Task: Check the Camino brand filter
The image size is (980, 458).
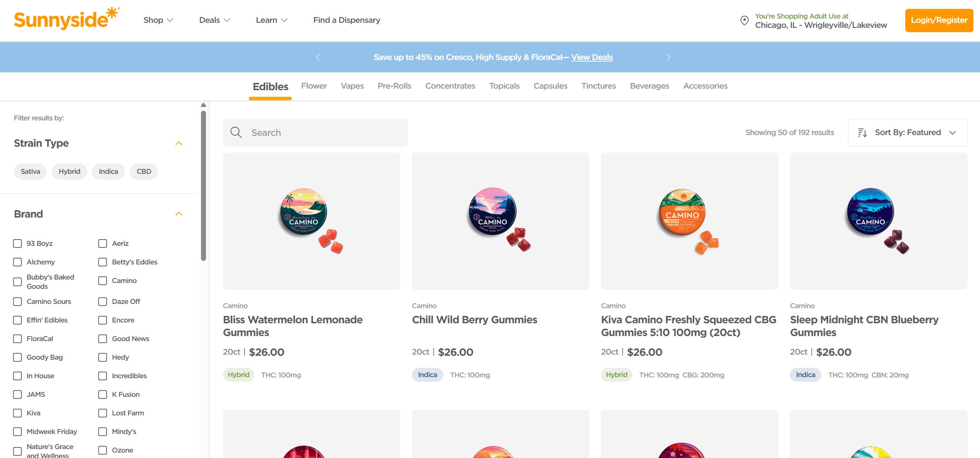Action: (x=103, y=281)
